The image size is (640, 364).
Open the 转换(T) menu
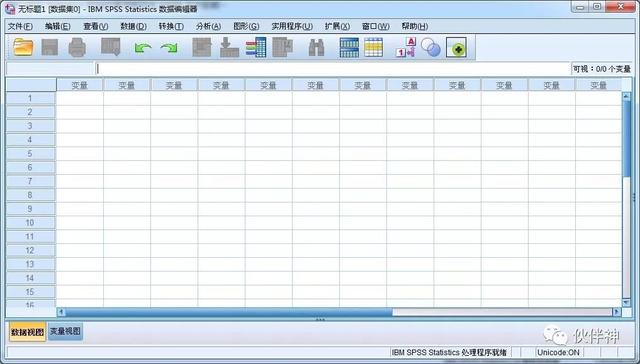click(x=171, y=26)
